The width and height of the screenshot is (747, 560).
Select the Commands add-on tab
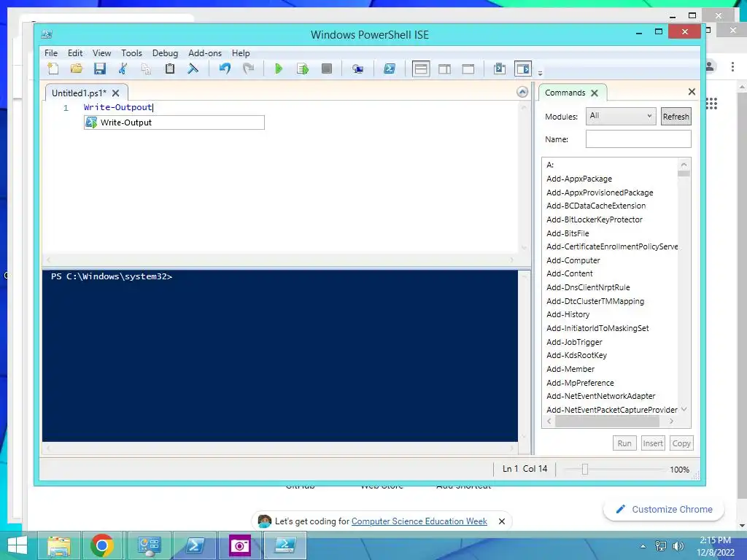point(565,93)
